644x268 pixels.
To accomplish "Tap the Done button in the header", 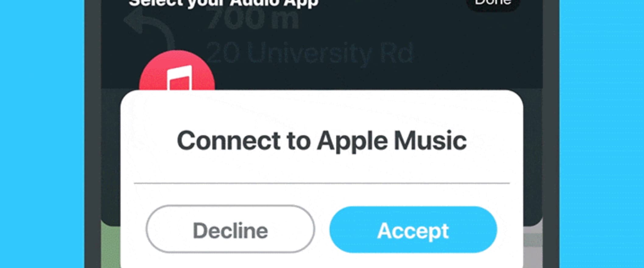I will point(493,4).
